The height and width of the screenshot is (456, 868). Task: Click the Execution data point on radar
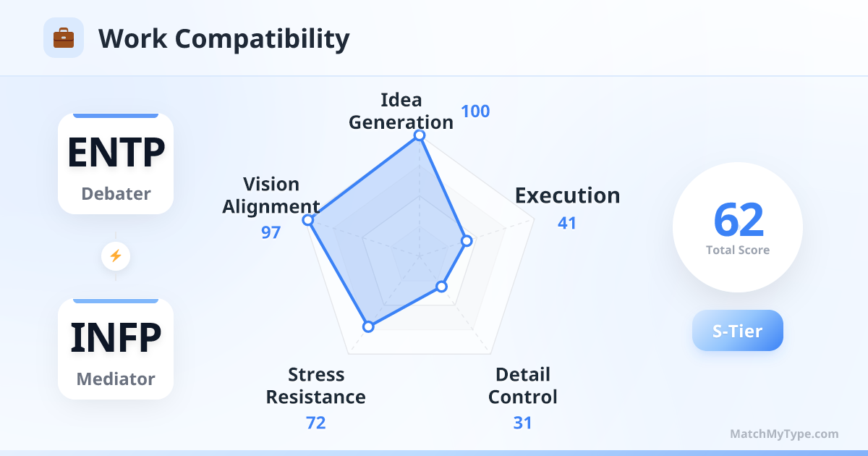(467, 240)
